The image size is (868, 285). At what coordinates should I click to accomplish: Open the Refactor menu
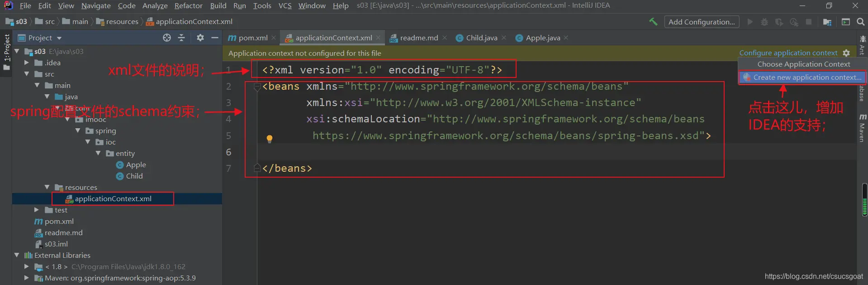(x=189, y=5)
